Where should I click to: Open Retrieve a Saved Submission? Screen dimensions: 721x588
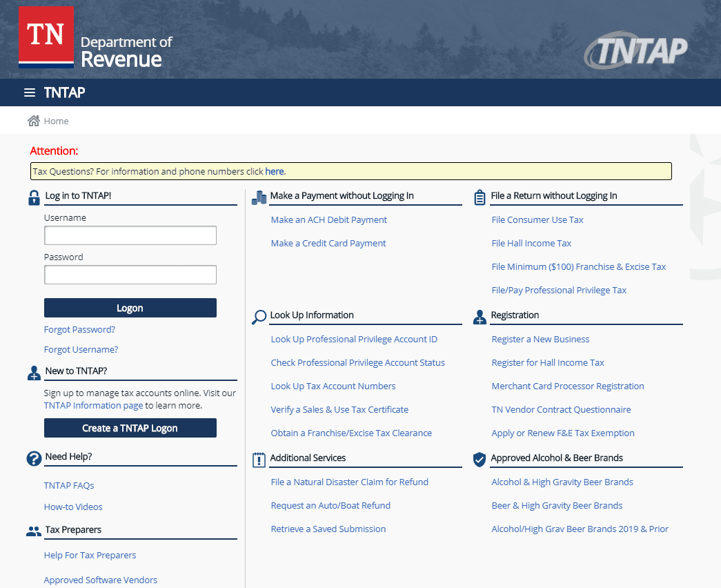328,529
